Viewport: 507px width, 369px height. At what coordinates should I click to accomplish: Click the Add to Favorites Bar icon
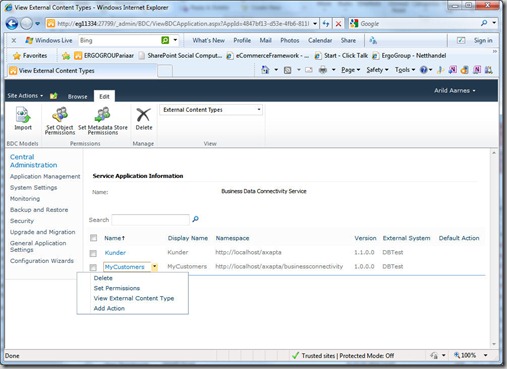click(66, 56)
